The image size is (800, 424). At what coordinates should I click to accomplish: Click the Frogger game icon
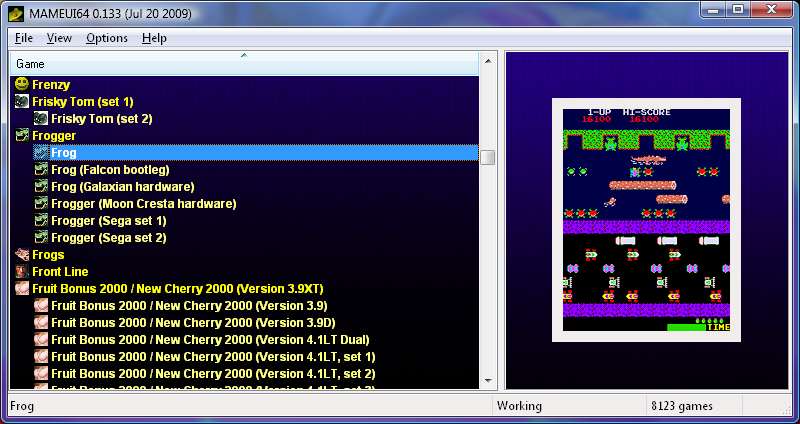pyautogui.click(x=21, y=135)
